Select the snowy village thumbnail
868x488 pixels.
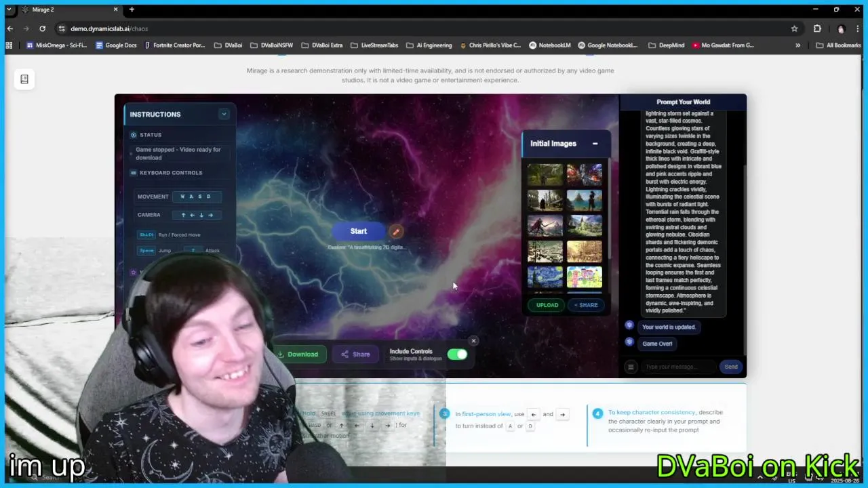click(545, 251)
